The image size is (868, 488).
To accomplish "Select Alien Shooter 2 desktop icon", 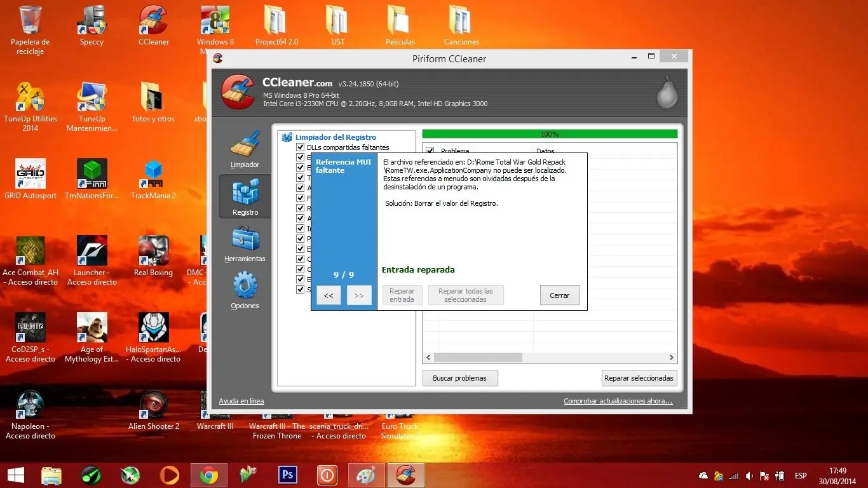I will [154, 410].
